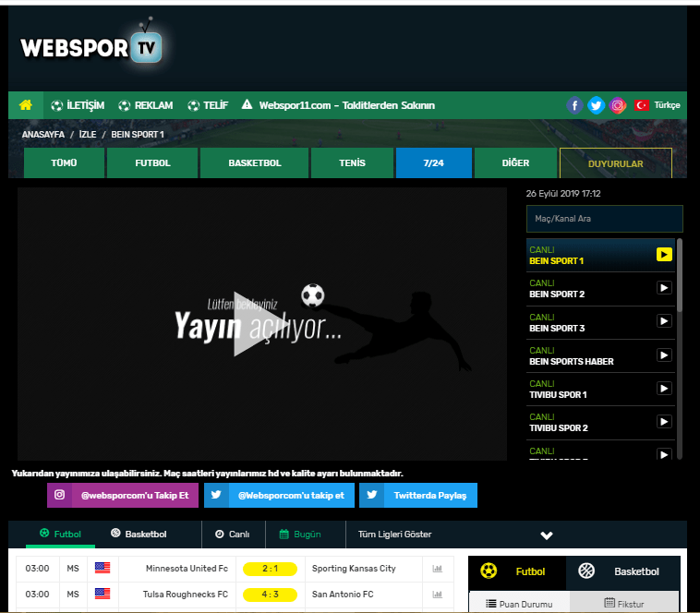Click the Turkish flag icon
The height and width of the screenshot is (613, 700).
[x=642, y=105]
